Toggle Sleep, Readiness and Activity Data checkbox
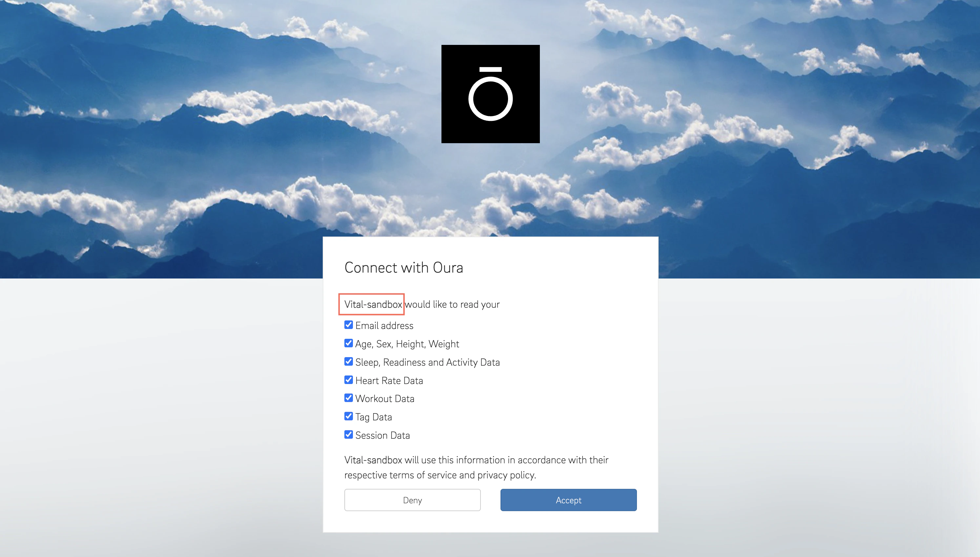980x557 pixels. coord(348,361)
